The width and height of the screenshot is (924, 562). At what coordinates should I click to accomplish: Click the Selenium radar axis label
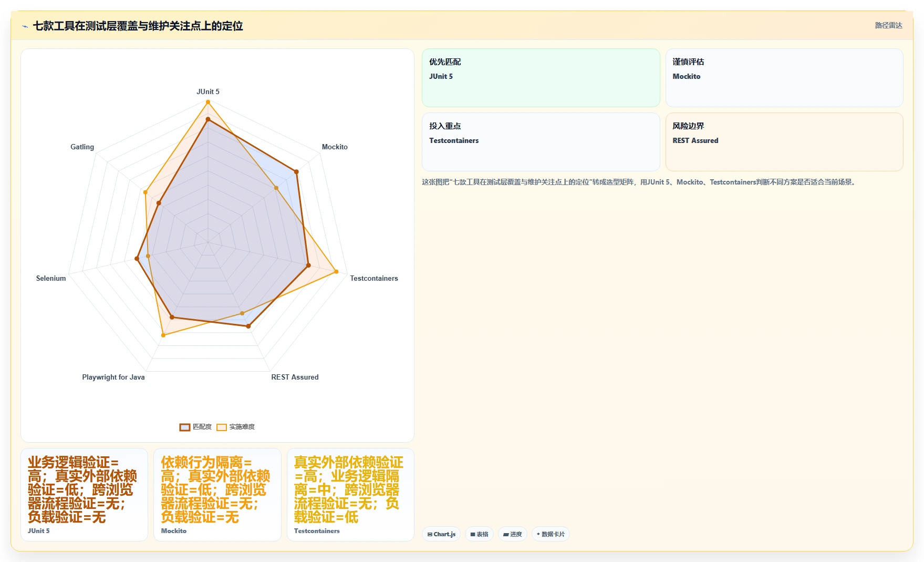click(x=51, y=278)
